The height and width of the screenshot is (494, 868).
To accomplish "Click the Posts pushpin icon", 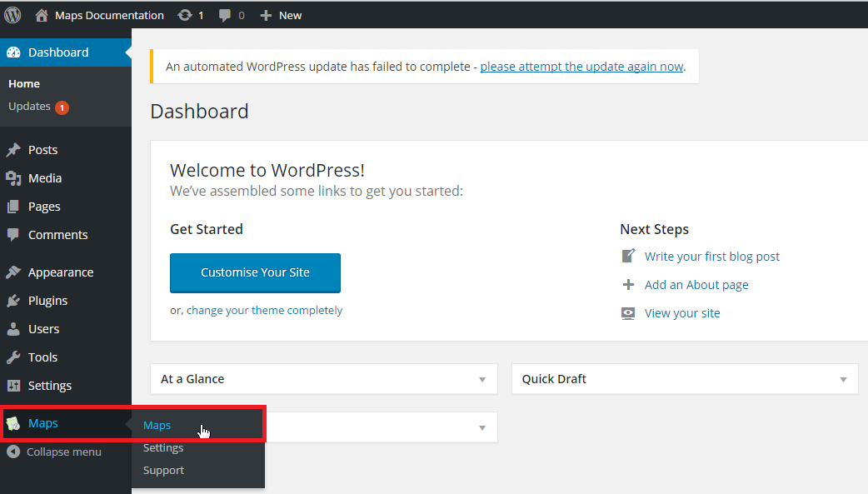I will 13,149.
